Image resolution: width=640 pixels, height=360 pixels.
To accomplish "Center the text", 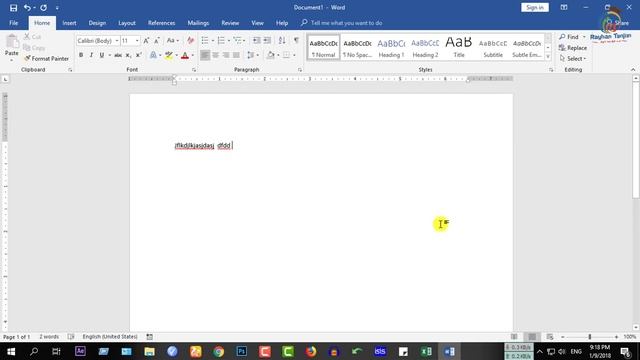I will point(216,55).
